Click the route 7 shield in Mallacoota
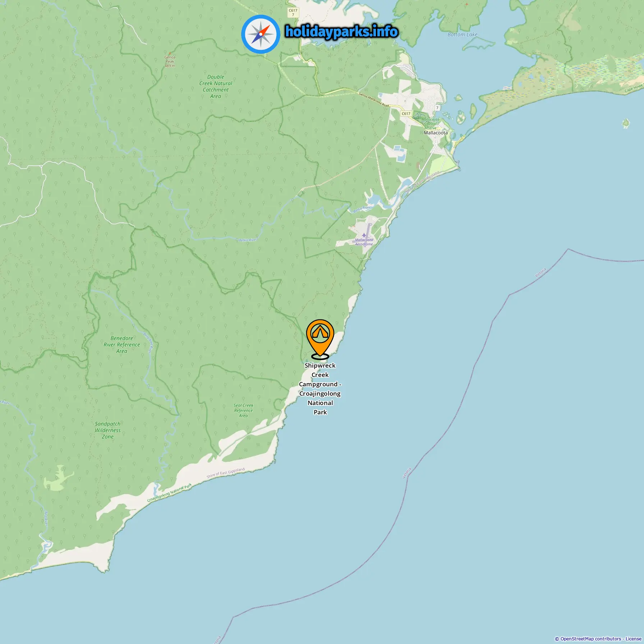Viewport: 644px width, 644px height. click(x=437, y=108)
